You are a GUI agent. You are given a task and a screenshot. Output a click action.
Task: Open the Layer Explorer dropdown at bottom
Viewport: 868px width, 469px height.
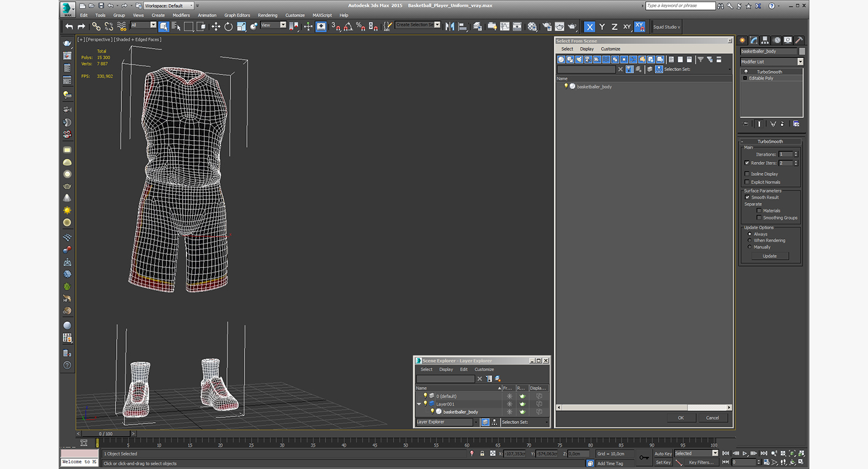pyautogui.click(x=447, y=422)
